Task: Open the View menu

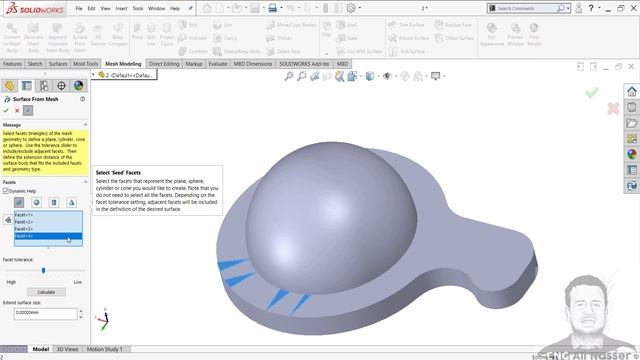Action: (x=105, y=9)
